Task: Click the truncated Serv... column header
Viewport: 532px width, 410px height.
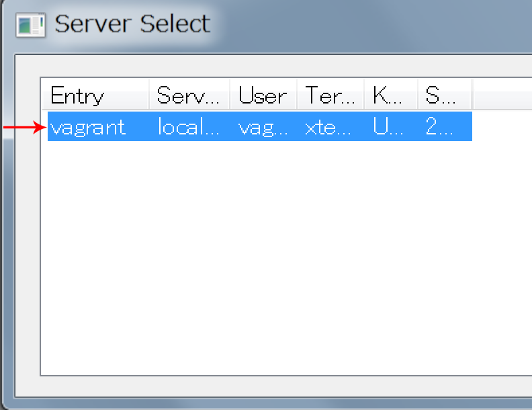Action: (x=189, y=95)
